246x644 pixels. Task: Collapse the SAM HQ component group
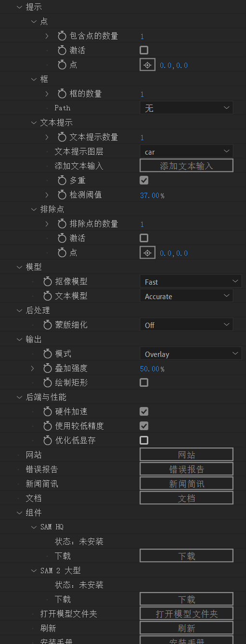pyautogui.click(x=34, y=527)
